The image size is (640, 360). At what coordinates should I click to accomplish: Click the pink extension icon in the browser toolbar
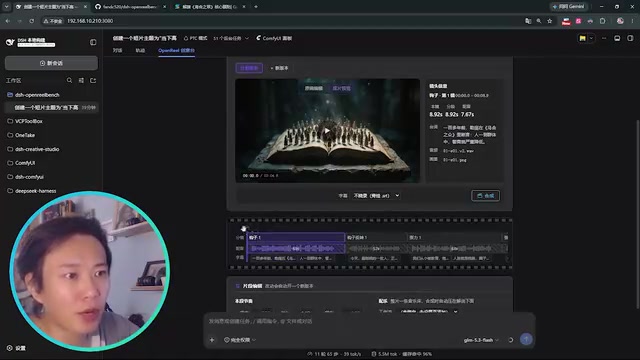click(578, 21)
